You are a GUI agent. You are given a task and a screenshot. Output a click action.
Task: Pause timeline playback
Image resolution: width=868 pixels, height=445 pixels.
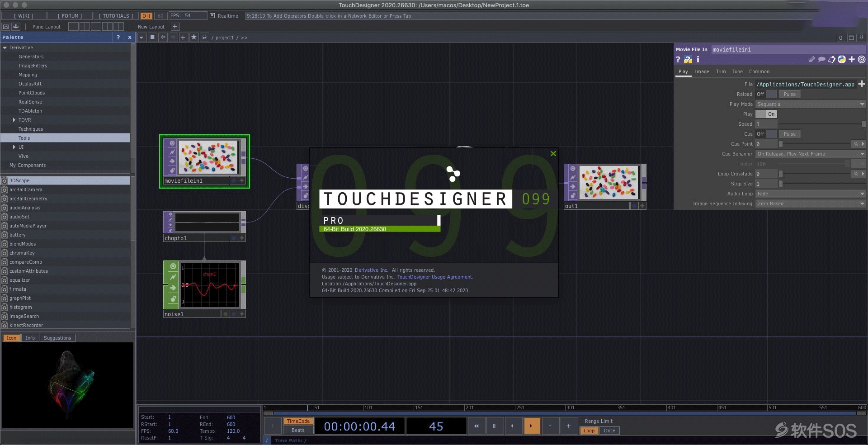494,426
